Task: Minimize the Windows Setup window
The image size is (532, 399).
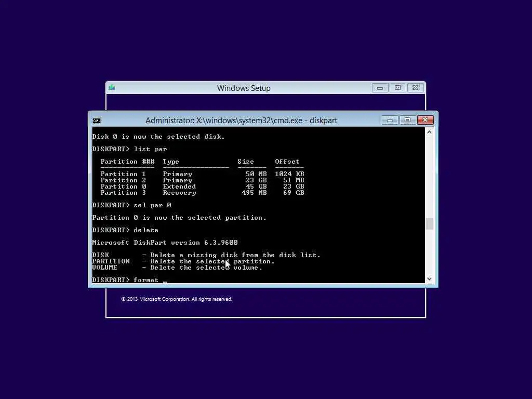Action: 380,88
